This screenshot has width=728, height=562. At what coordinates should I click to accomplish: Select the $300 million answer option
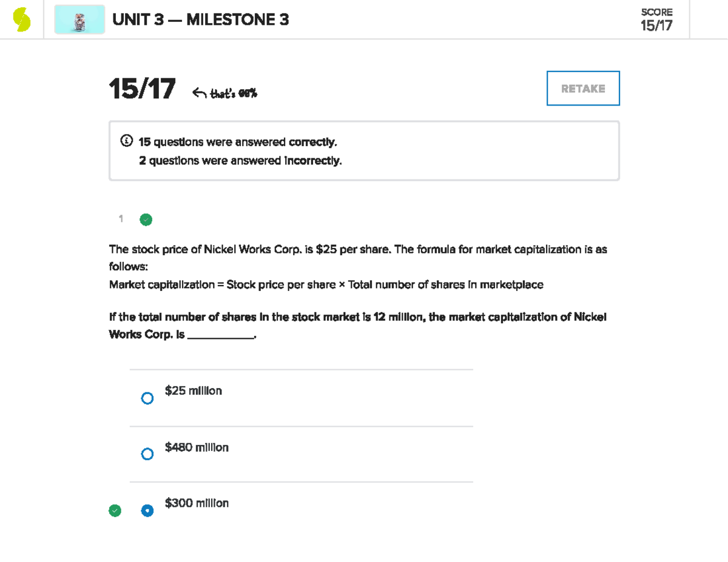tap(147, 510)
